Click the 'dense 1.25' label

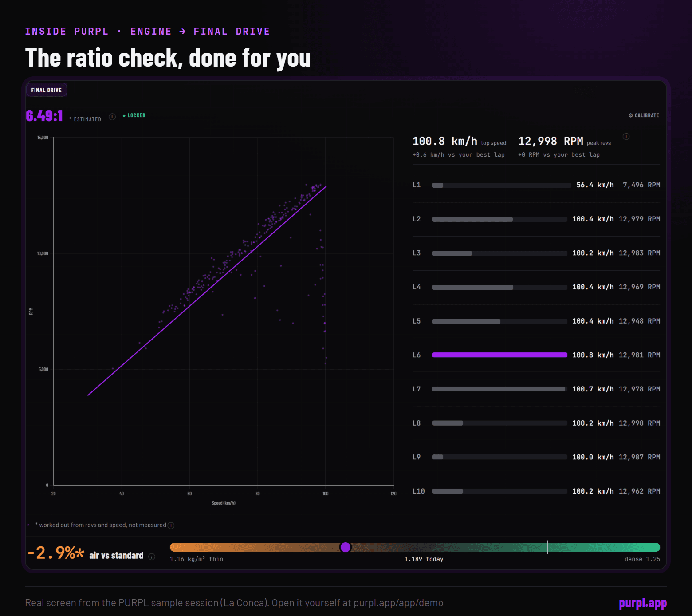click(642, 559)
